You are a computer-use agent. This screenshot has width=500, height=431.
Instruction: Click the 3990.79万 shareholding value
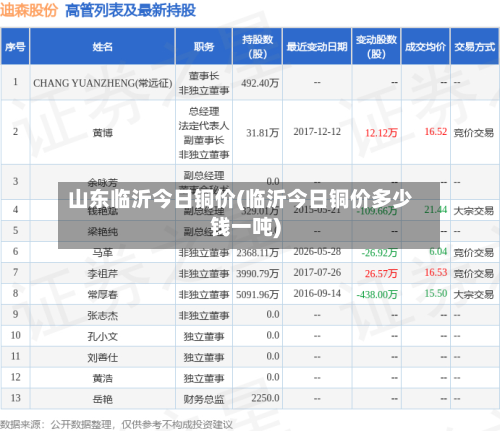(x=257, y=274)
